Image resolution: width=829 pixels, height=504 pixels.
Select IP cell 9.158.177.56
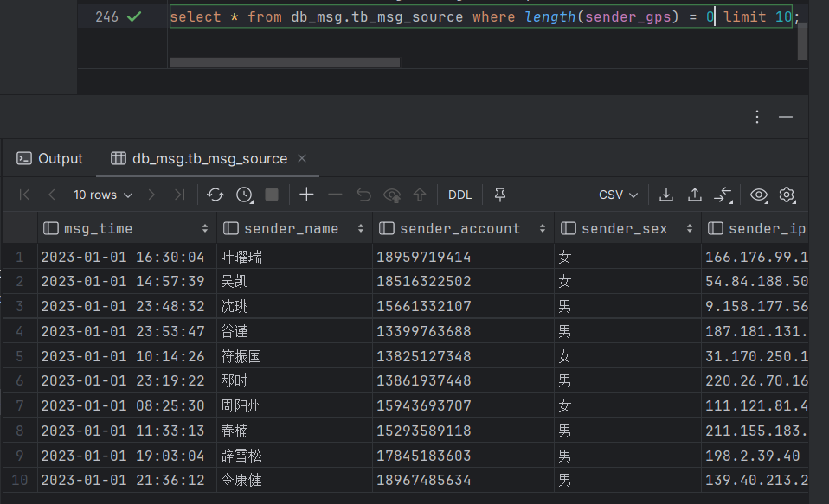[x=756, y=306]
